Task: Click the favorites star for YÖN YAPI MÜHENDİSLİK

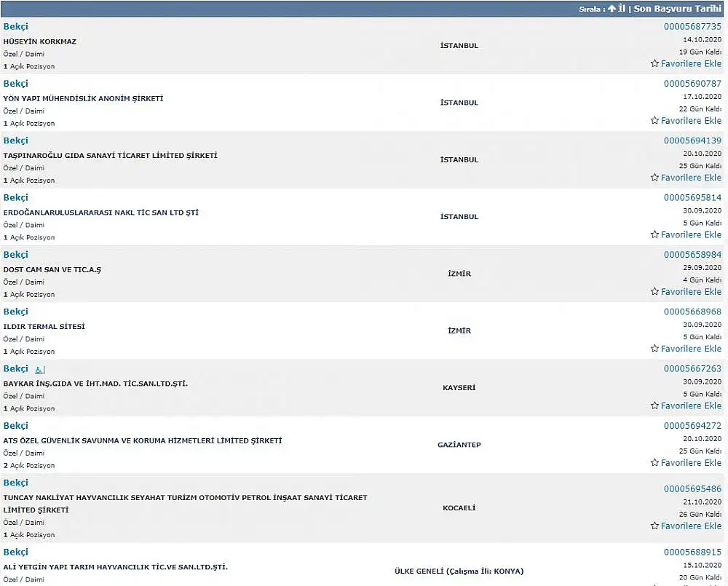Action: pyautogui.click(x=654, y=121)
